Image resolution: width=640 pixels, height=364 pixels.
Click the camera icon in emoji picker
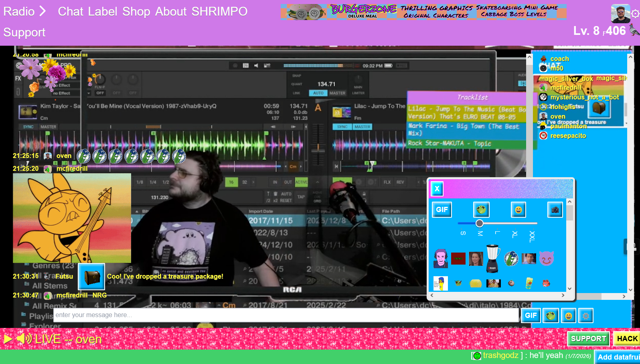click(555, 210)
